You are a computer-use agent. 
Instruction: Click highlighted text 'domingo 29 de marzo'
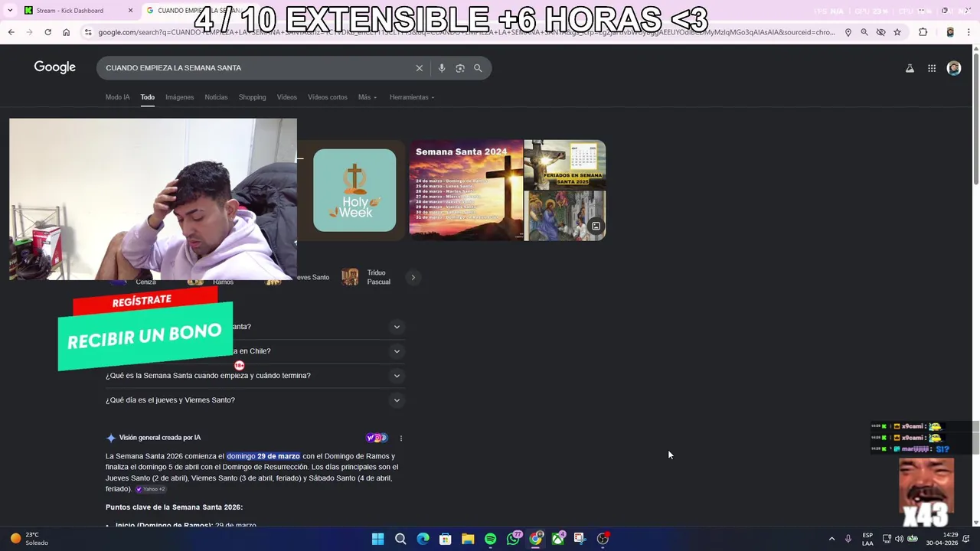(263, 456)
